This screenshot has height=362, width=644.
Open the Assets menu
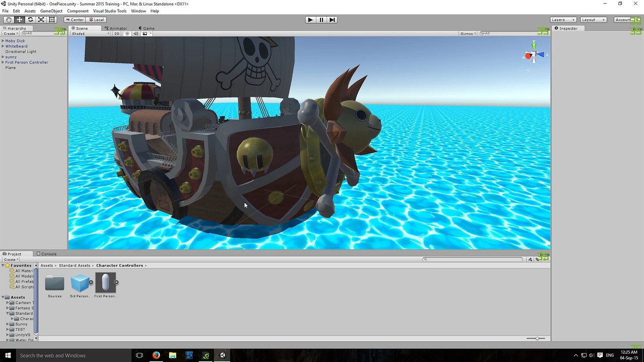pyautogui.click(x=30, y=11)
